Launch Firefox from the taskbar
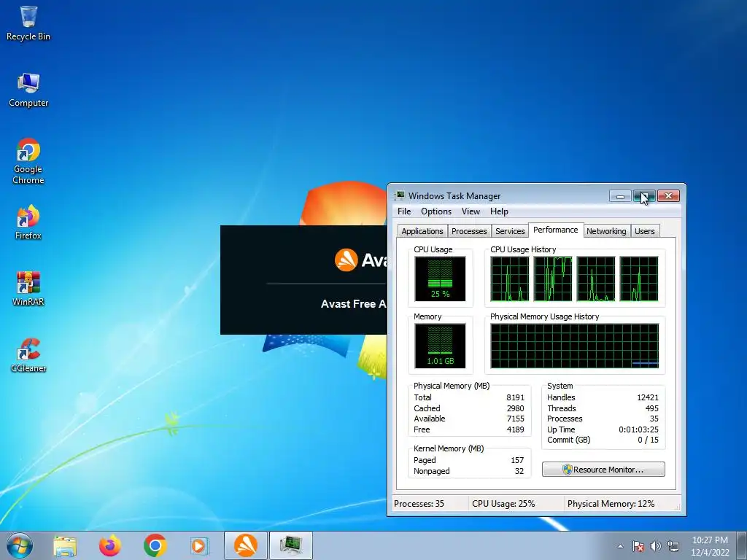 click(109, 545)
